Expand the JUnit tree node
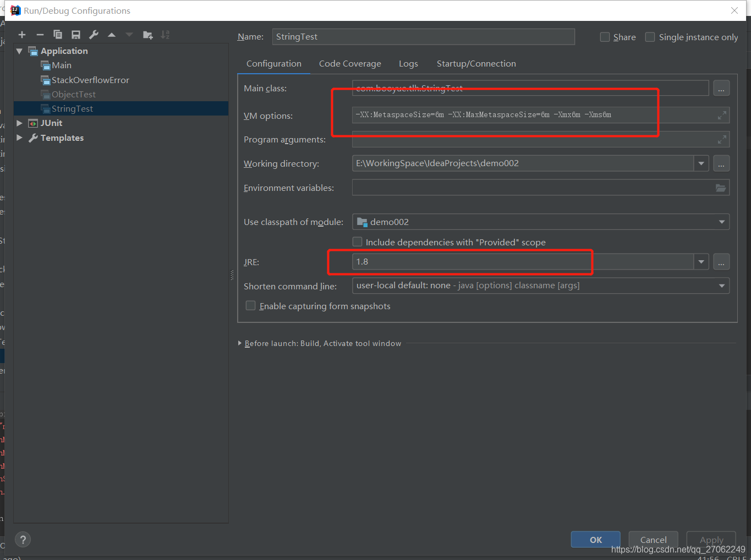Viewport: 751px width, 560px height. 19,123
